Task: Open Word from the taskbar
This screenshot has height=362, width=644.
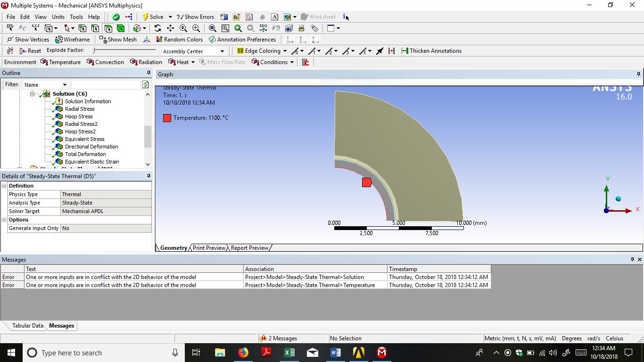Action: (336, 353)
